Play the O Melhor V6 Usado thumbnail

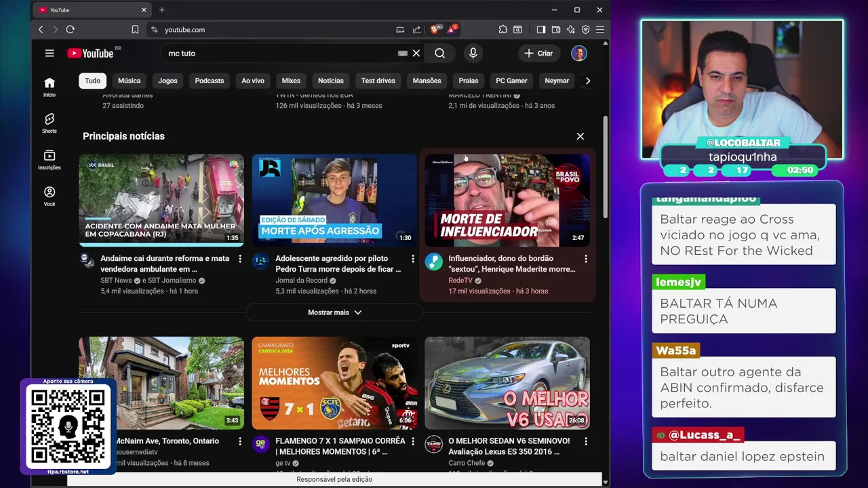(x=507, y=383)
